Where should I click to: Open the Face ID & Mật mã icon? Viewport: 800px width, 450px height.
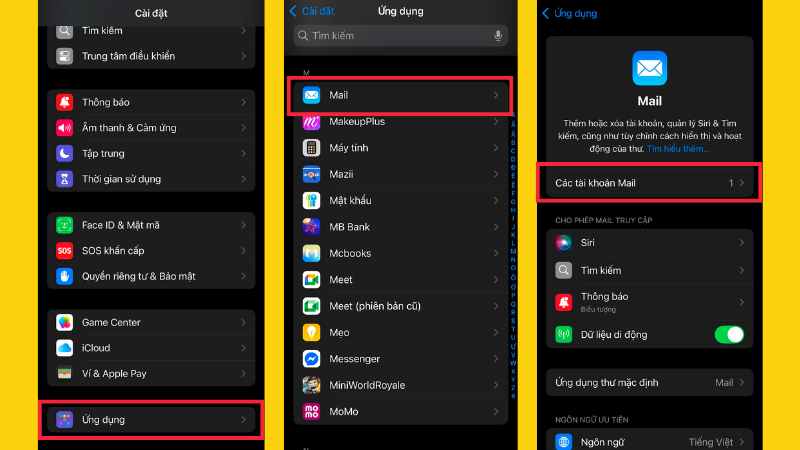(65, 225)
